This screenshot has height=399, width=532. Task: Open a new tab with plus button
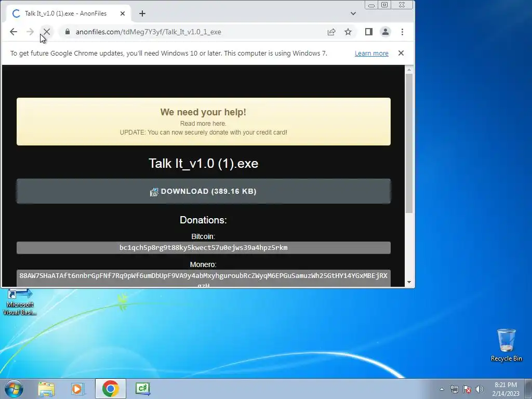tap(142, 14)
